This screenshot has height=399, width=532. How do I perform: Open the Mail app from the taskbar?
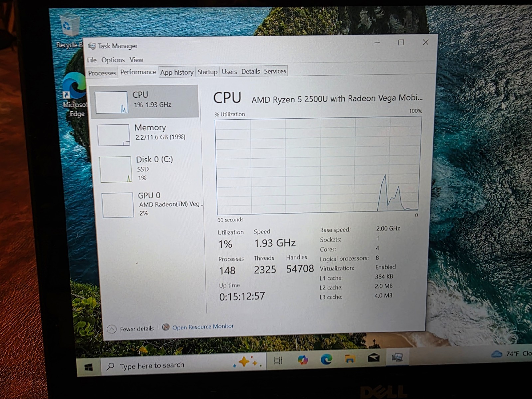(374, 358)
